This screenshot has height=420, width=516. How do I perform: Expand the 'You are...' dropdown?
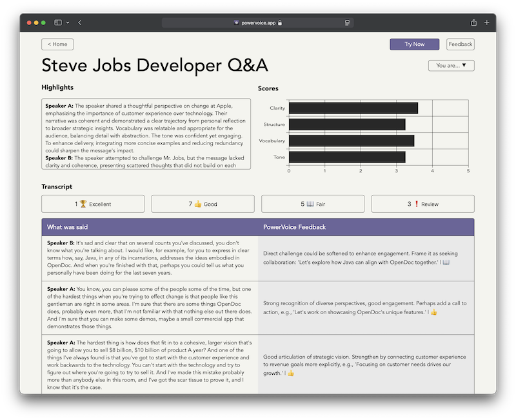(x=451, y=66)
